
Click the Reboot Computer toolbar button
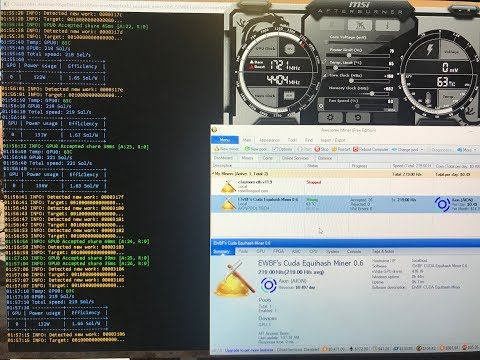(370, 149)
